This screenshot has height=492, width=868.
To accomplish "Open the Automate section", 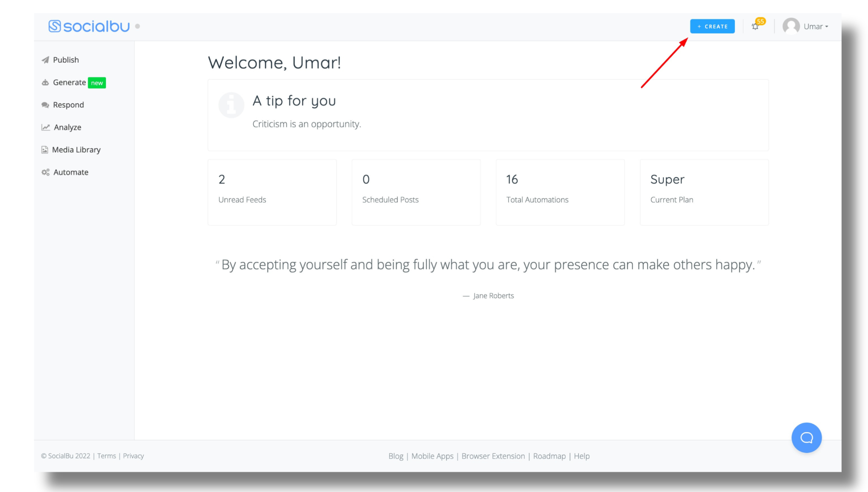I will (x=70, y=172).
